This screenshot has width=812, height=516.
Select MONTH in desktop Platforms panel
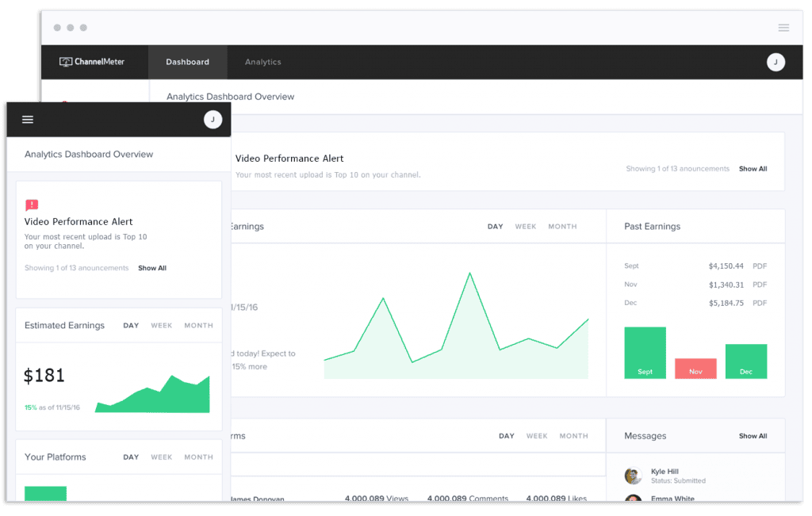(574, 436)
